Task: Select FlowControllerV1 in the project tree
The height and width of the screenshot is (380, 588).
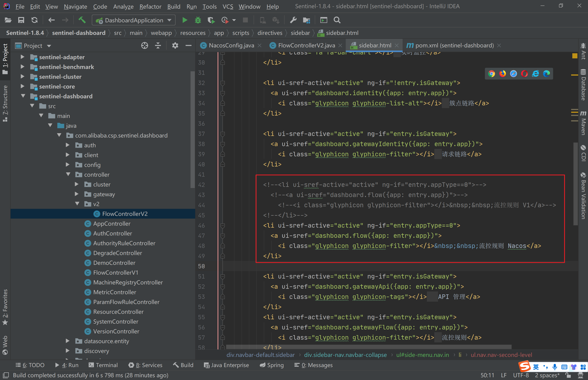Action: pyautogui.click(x=115, y=272)
